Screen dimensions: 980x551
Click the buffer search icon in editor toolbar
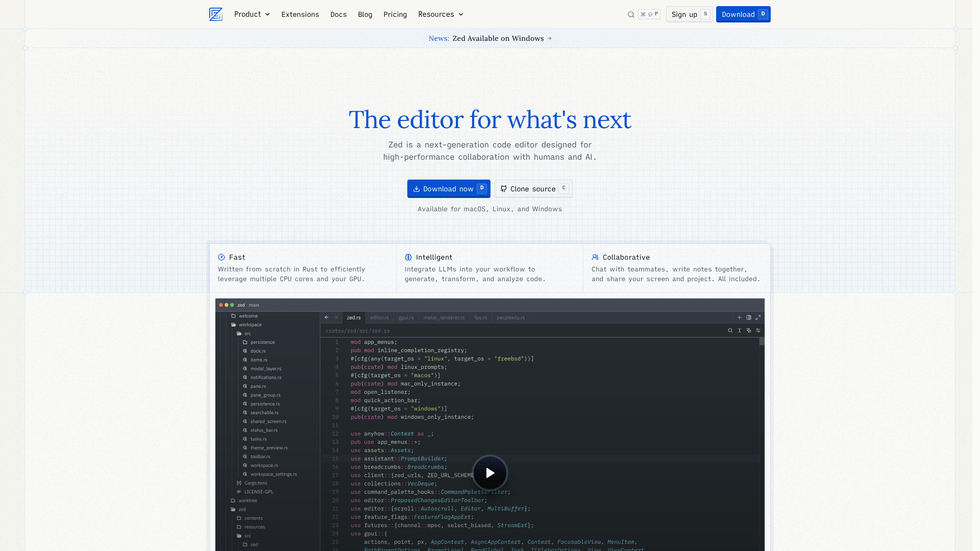coord(730,331)
